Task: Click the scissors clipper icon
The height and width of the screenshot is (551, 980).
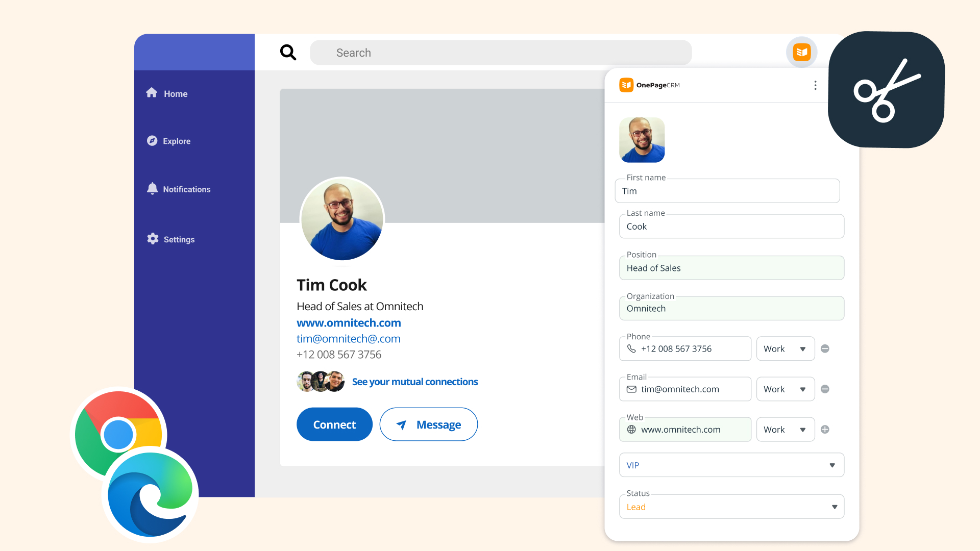Action: pos(886,90)
